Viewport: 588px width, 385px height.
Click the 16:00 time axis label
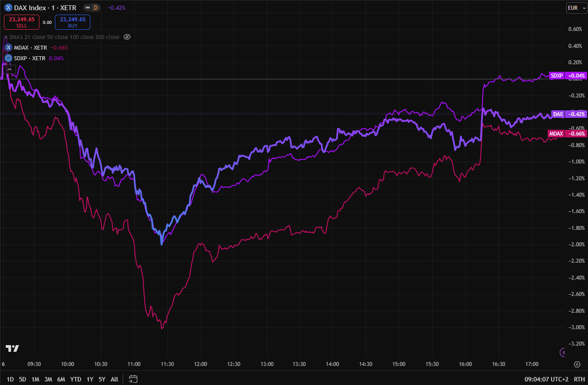pos(465,364)
